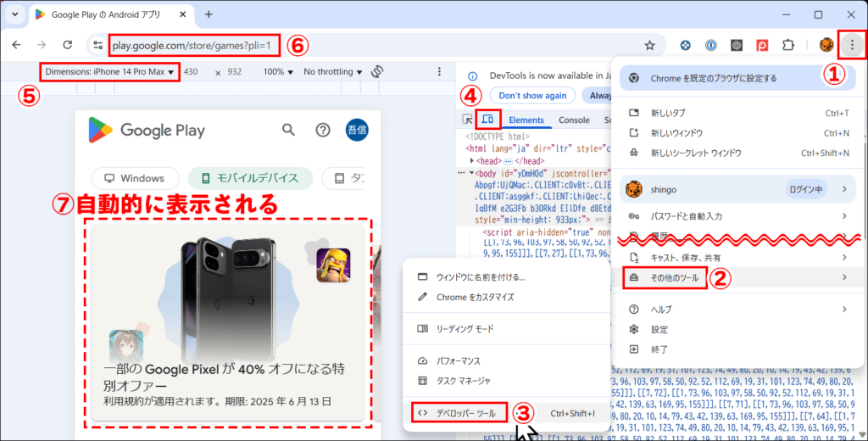
Task: Click the DOCTYPE html line
Action: (498, 137)
